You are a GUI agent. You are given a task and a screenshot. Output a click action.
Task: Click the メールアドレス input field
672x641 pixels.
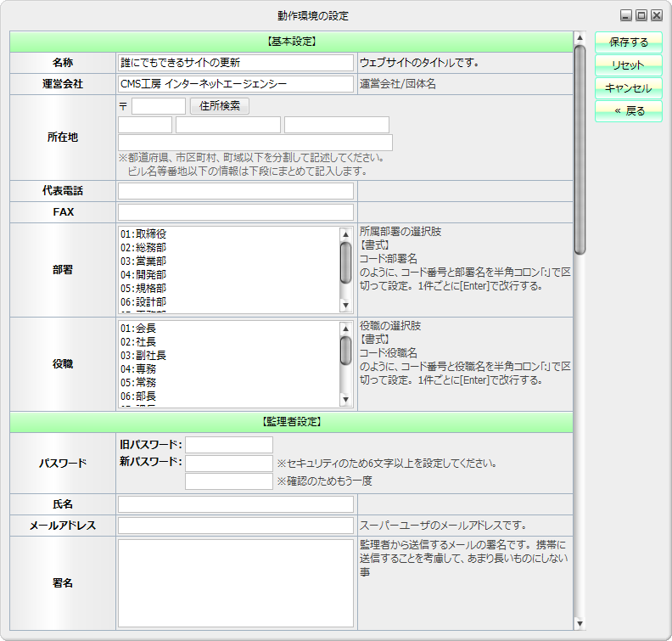pyautogui.click(x=235, y=526)
